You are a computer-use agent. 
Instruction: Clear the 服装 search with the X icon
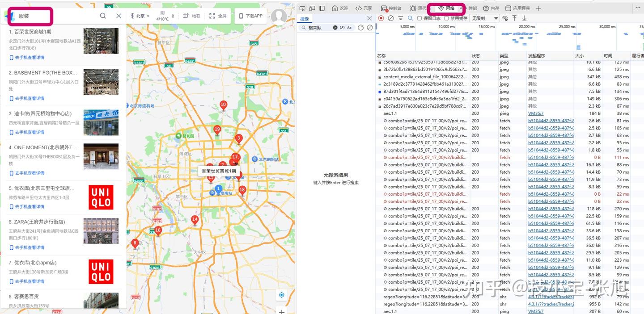tap(119, 16)
